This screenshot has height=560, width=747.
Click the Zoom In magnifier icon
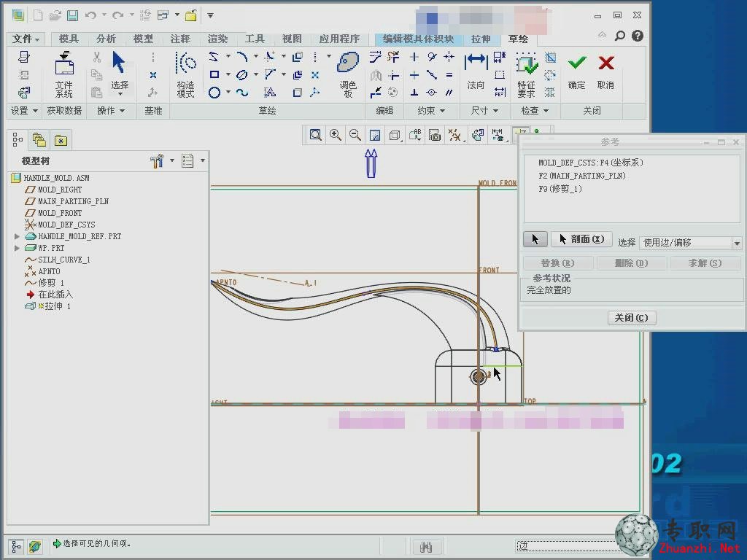coord(336,135)
